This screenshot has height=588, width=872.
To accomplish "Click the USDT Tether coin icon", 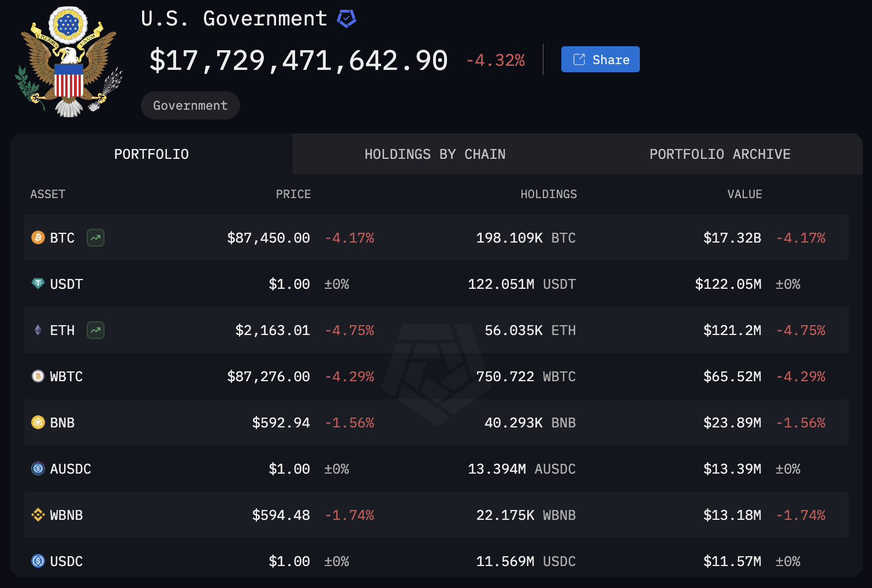I will coord(38,284).
